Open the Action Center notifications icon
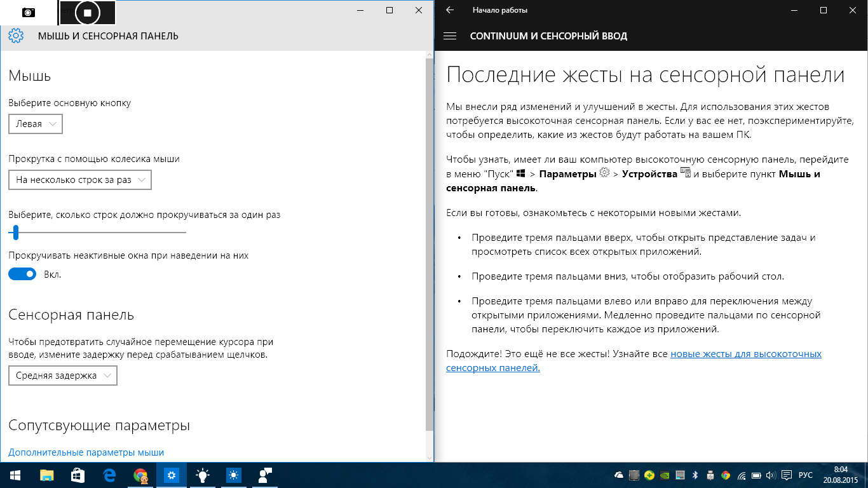This screenshot has width=868, height=488. tap(787, 475)
